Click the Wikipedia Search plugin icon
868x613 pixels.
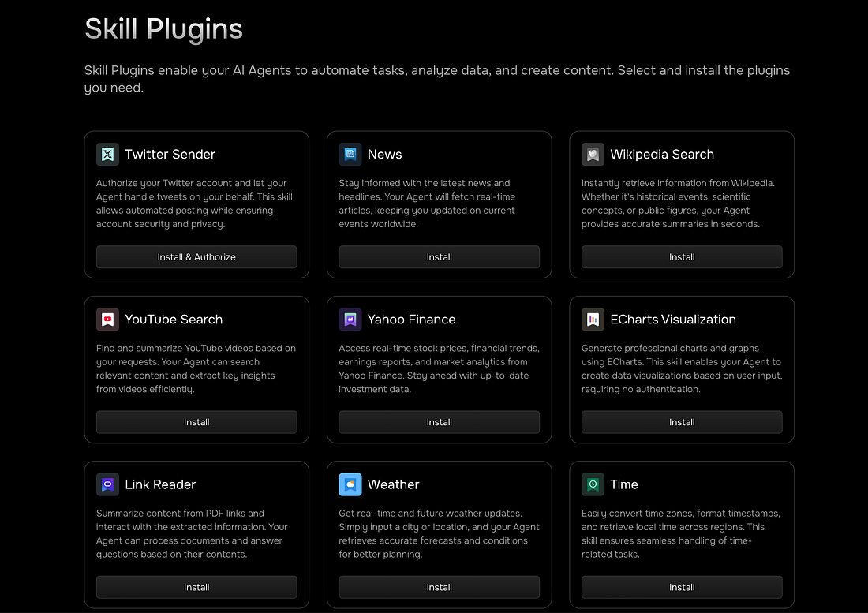point(593,154)
